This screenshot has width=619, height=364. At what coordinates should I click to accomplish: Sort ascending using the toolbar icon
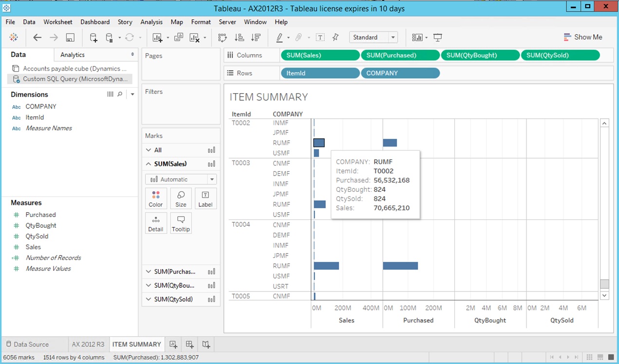coord(239,37)
